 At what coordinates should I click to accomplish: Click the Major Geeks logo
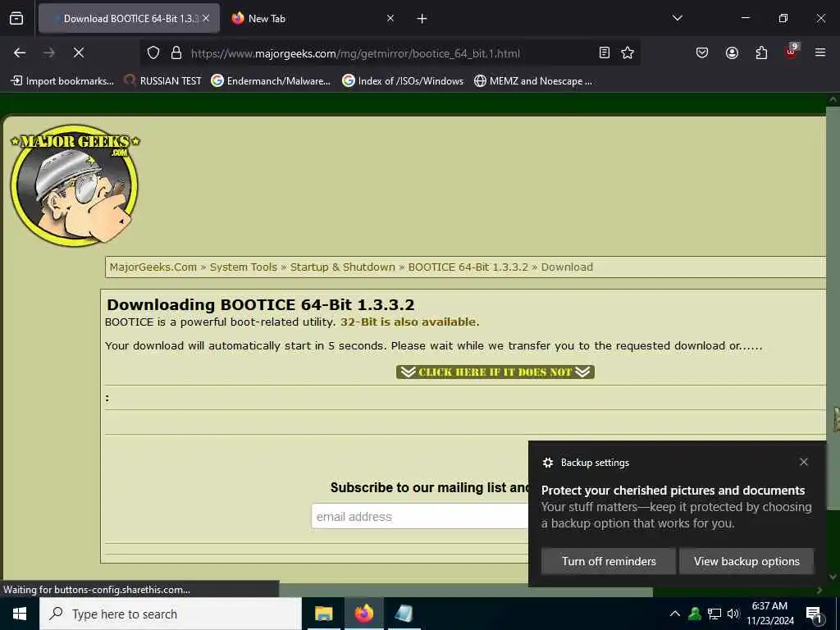pos(75,185)
